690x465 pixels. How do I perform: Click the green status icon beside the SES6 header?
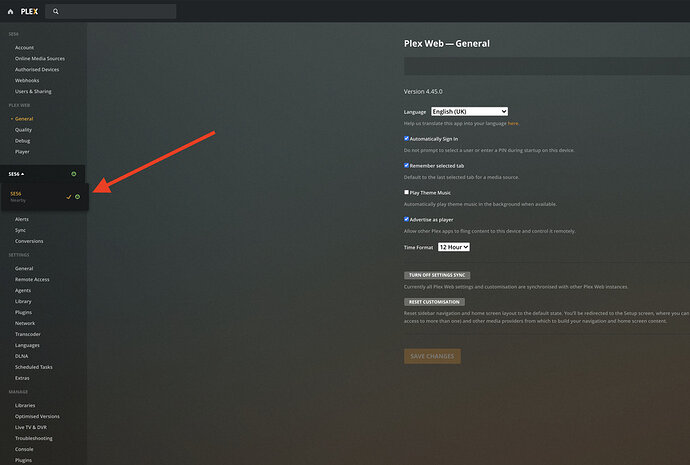tap(74, 174)
